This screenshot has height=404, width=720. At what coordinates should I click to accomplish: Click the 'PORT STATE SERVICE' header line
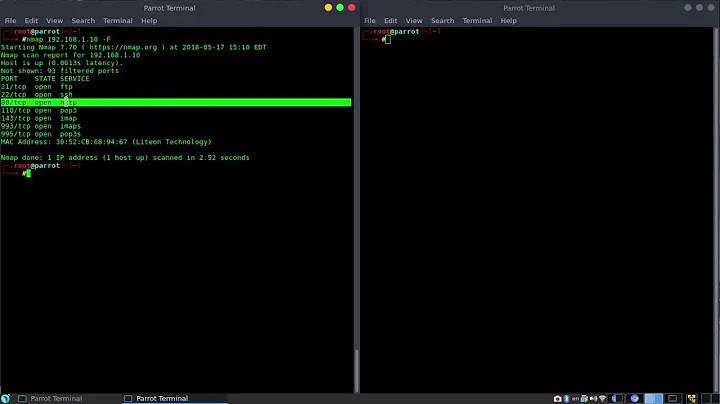coord(45,79)
